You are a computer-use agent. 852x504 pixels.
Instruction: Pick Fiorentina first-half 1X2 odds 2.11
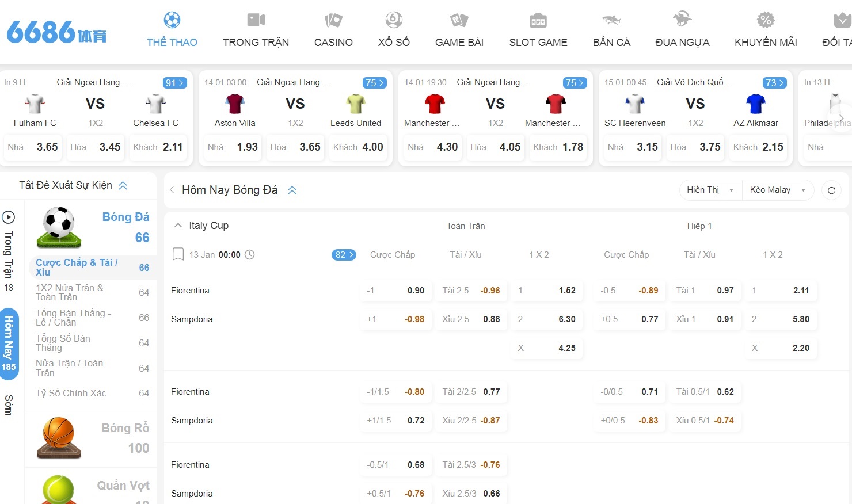781,291
